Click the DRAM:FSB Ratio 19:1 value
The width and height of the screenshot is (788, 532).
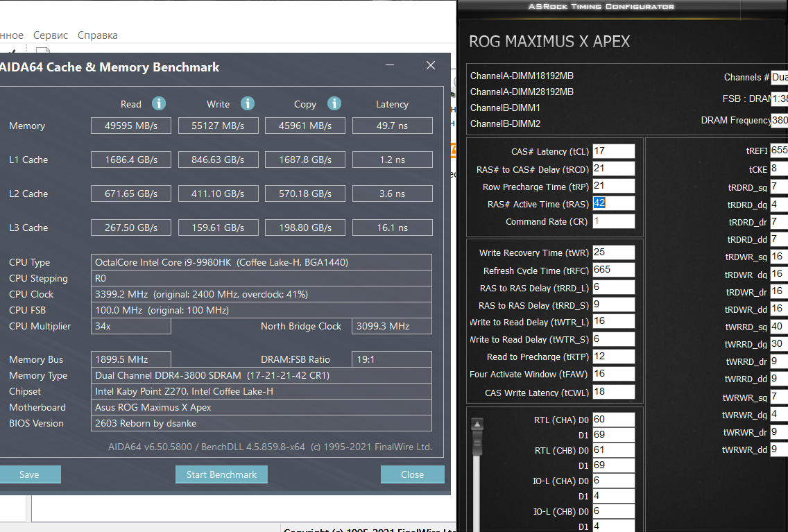[391, 359]
